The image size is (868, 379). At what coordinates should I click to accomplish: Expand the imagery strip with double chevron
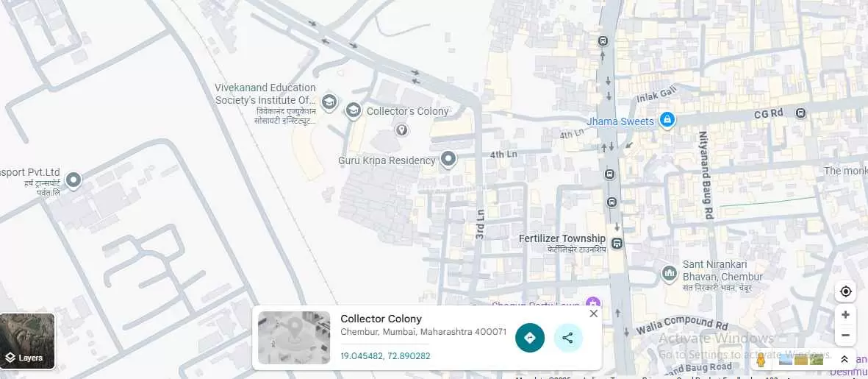(844, 360)
